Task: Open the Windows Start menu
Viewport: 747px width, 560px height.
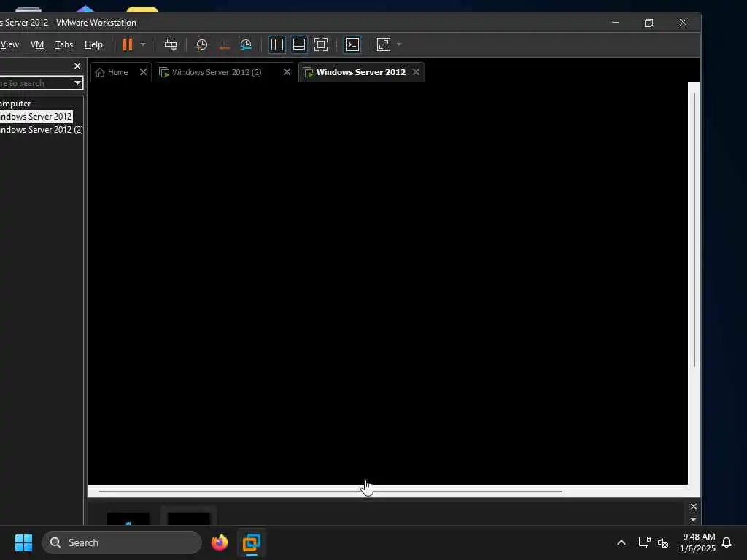Action: [x=23, y=542]
